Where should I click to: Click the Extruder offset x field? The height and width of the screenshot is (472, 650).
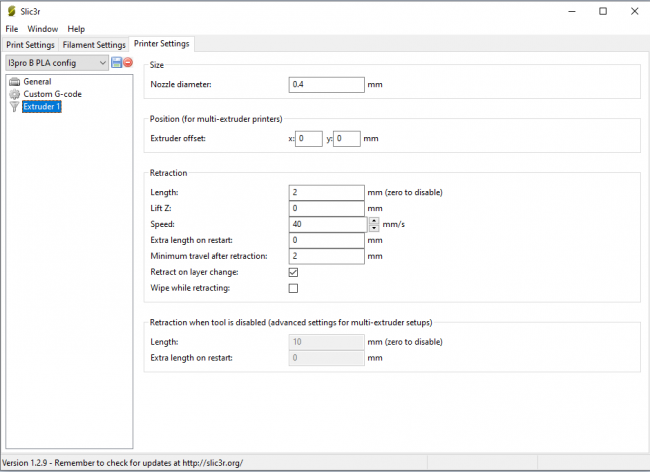point(309,139)
